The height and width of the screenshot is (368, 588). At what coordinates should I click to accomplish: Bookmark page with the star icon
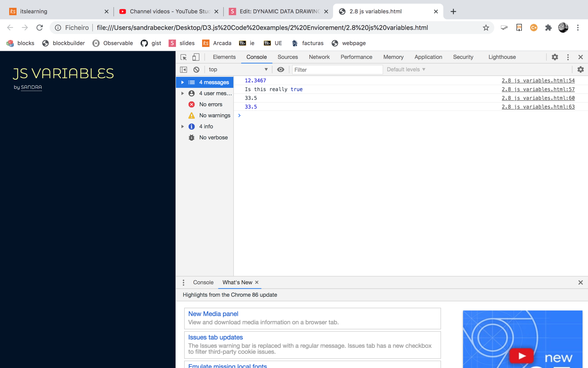click(x=486, y=28)
